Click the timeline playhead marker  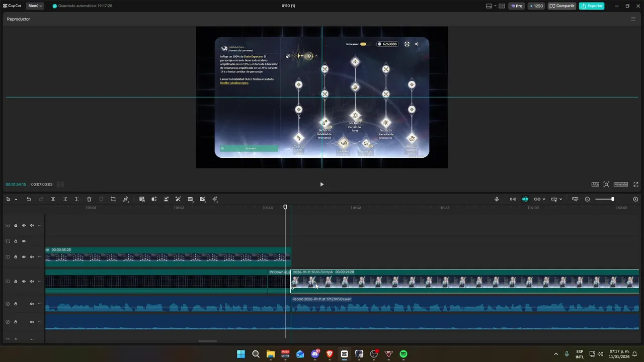285,207
